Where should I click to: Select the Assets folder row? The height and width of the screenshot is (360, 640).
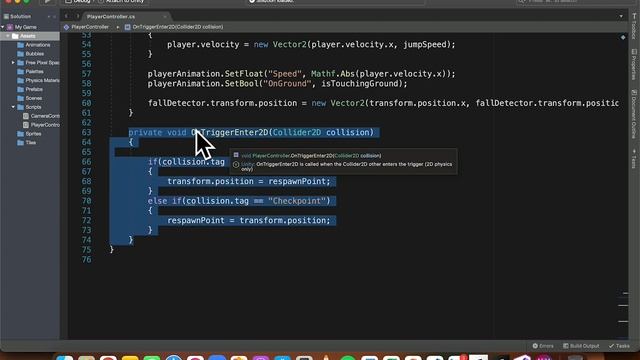(x=30, y=36)
